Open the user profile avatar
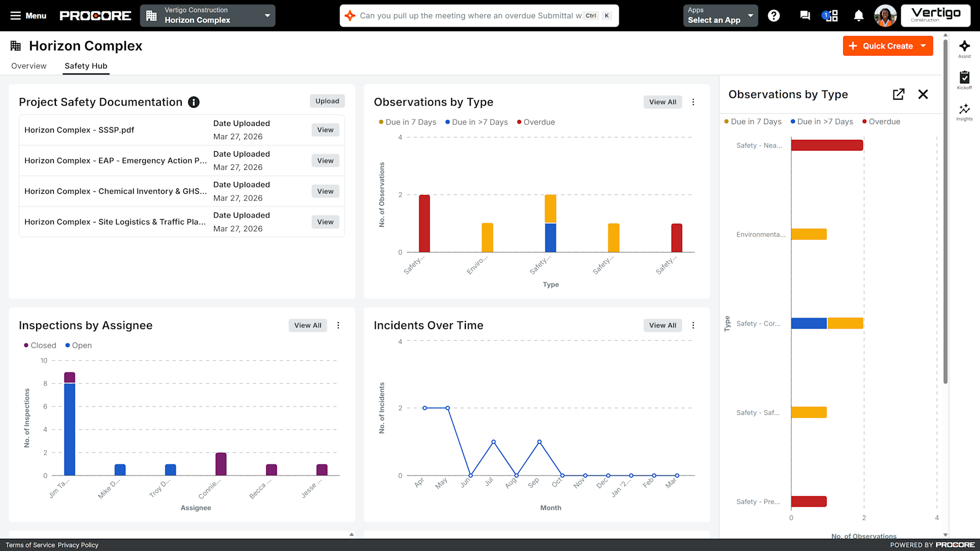The height and width of the screenshot is (551, 980). (x=885, y=16)
